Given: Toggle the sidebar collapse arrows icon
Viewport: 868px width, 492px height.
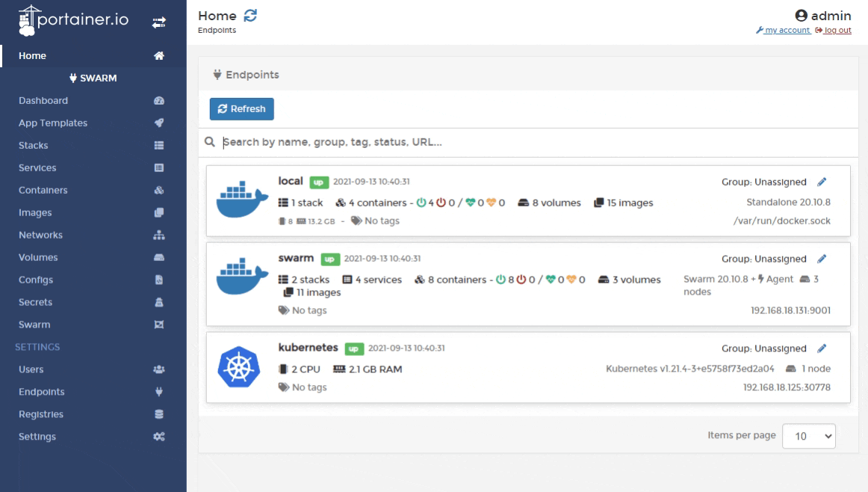Looking at the screenshot, I should [x=158, y=23].
